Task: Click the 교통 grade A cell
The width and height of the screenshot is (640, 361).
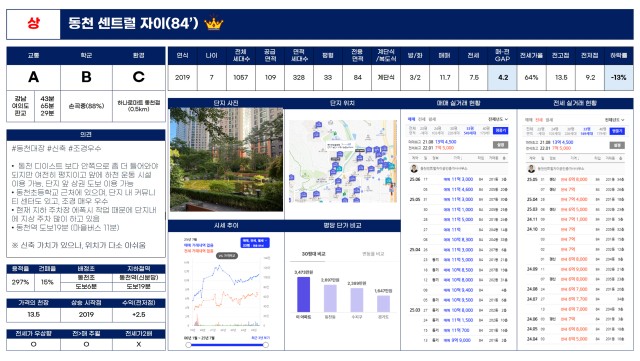Action: (x=33, y=77)
